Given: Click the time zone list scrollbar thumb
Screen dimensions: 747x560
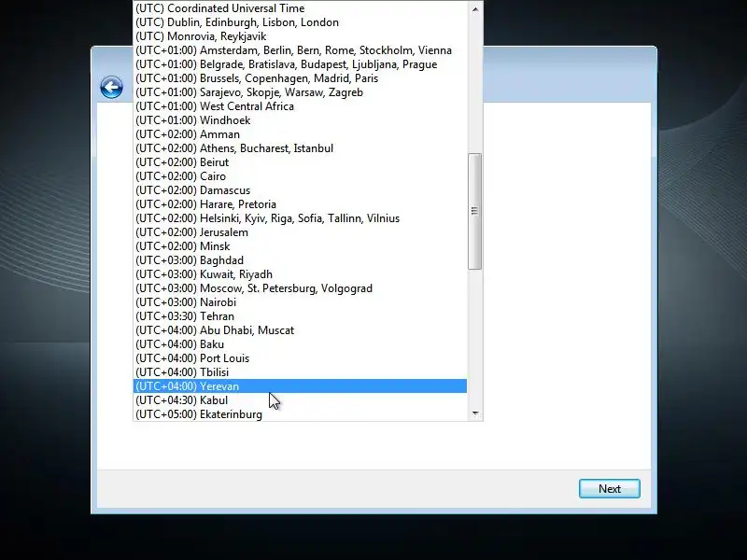Looking at the screenshot, I should 474,212.
